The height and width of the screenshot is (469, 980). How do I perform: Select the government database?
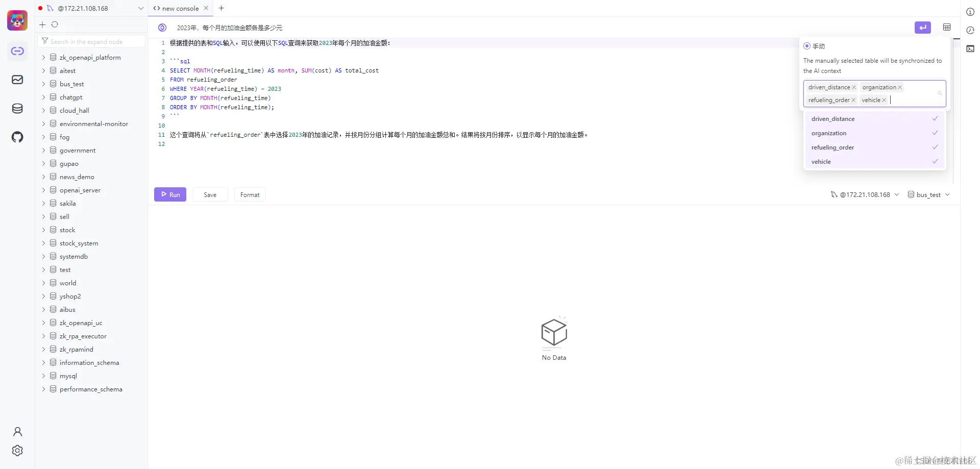[x=78, y=150]
